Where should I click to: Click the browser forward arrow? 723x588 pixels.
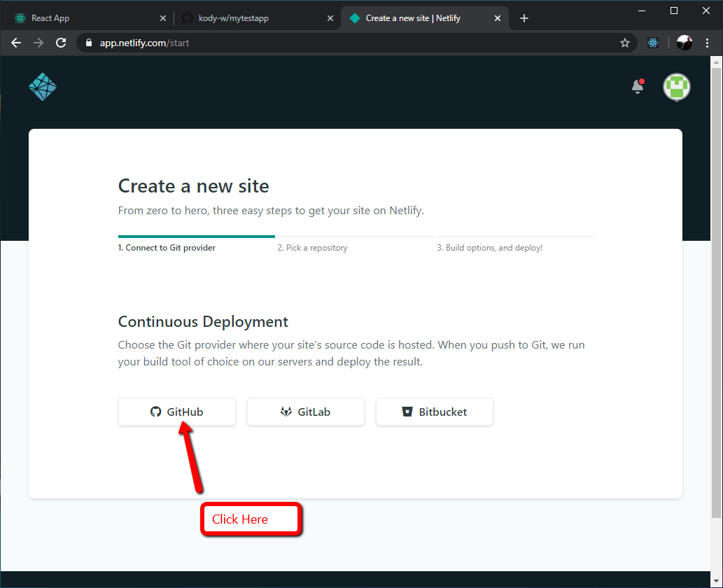pyautogui.click(x=38, y=43)
